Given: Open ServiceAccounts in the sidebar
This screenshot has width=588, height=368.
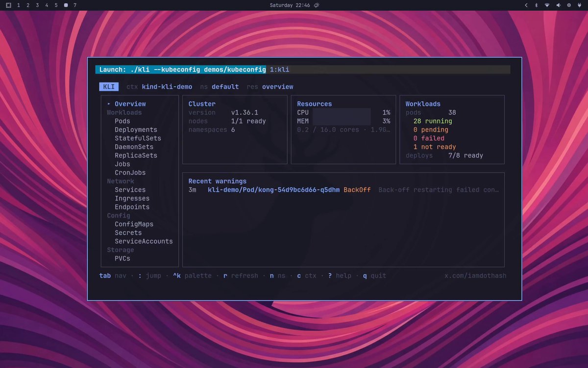Looking at the screenshot, I should point(144,241).
